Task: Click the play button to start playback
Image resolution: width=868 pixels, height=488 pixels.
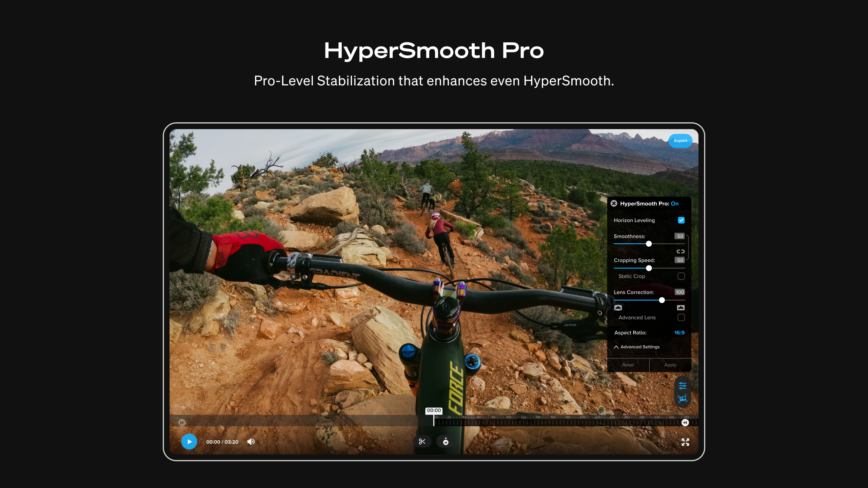Action: pos(189,442)
